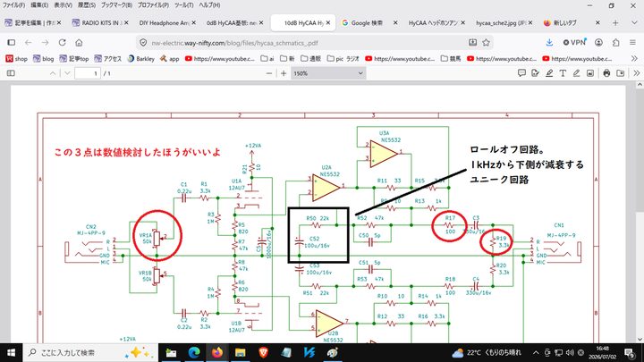Screen dimensions: 644x362
Task: Open the Firefox hamburger menu
Action: 632,42
